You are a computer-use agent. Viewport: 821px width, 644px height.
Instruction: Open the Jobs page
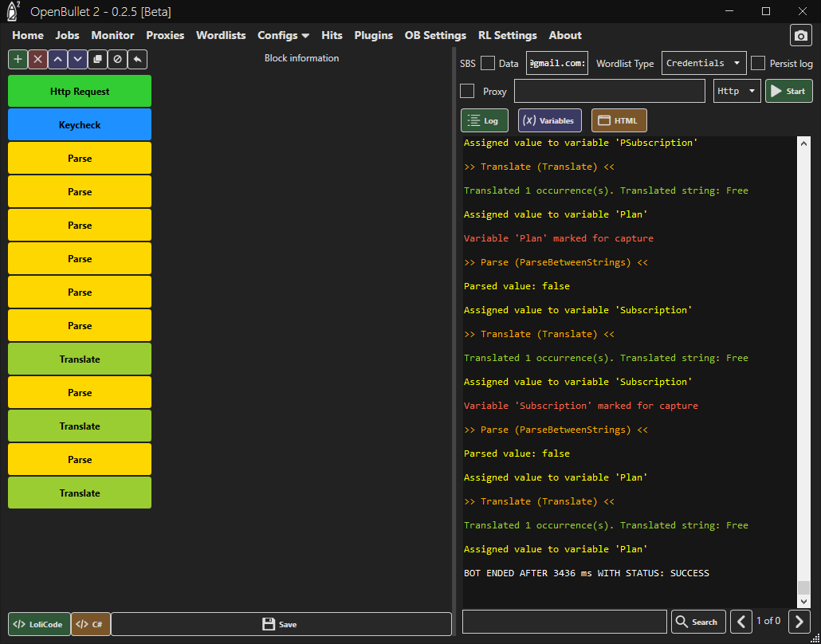[67, 36]
